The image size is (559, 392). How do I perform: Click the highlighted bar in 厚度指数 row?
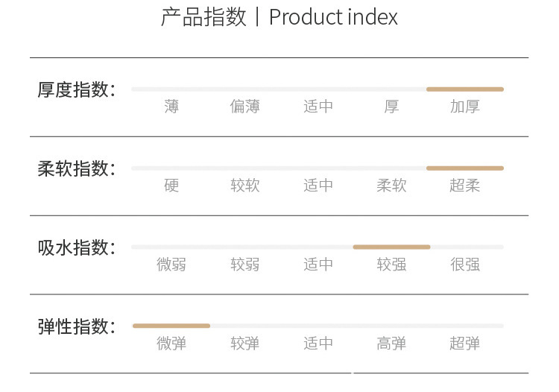tap(465, 89)
